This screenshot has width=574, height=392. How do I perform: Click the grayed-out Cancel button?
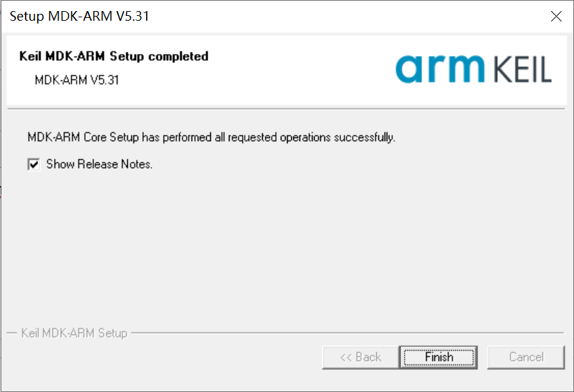click(x=526, y=357)
